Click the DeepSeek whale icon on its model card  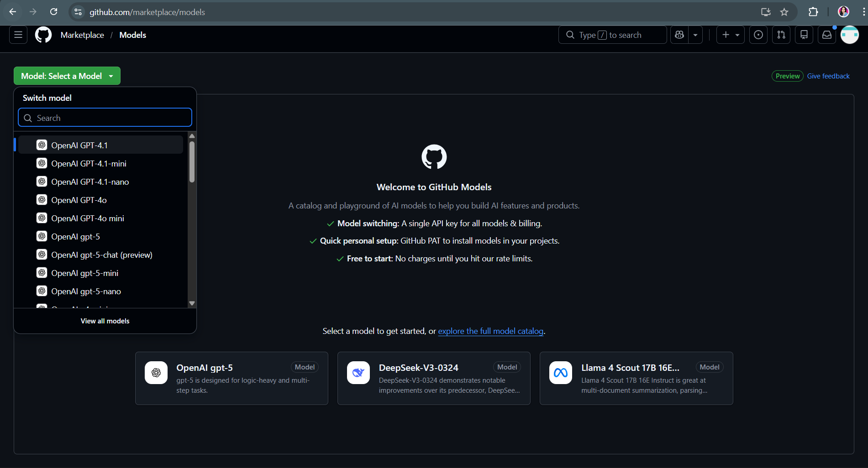358,373
